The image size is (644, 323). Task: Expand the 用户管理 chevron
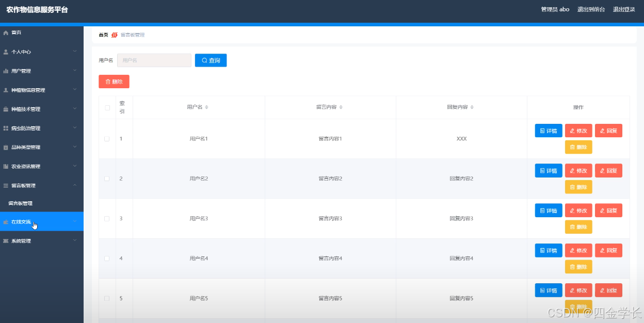75,70
